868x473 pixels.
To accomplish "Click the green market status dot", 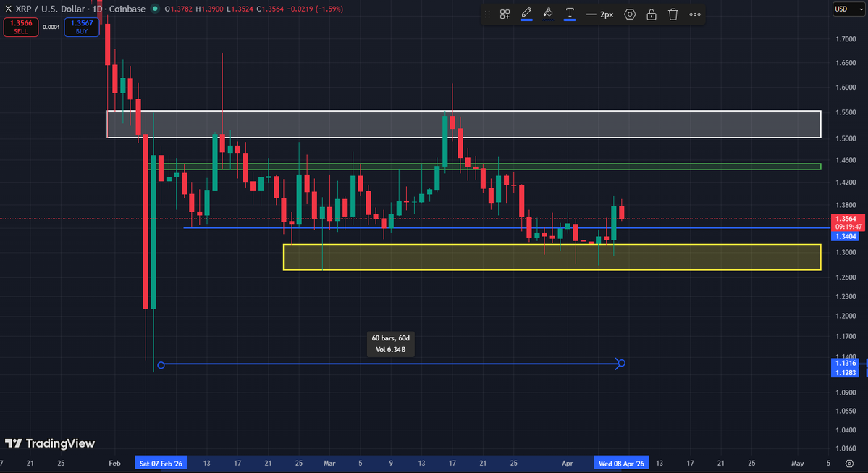I will (x=155, y=9).
